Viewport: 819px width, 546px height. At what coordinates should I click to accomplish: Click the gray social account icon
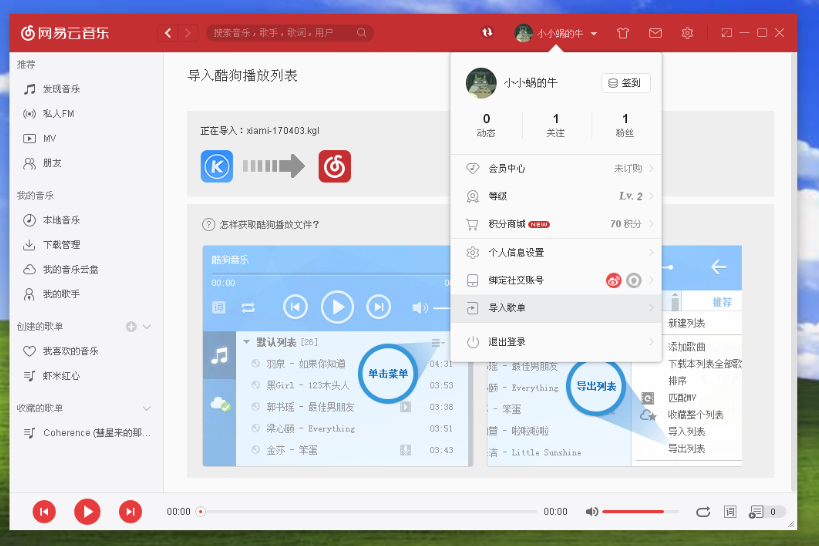click(x=634, y=281)
